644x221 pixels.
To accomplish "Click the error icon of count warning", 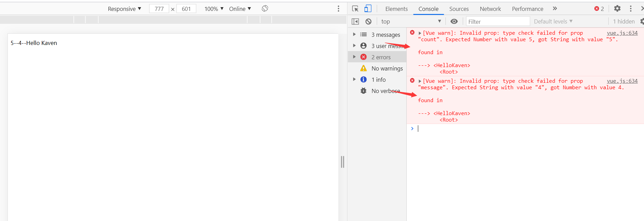I will click(412, 33).
